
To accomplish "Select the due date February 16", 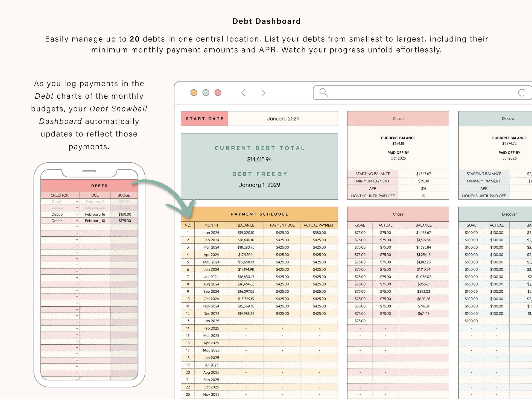I will (95, 215).
